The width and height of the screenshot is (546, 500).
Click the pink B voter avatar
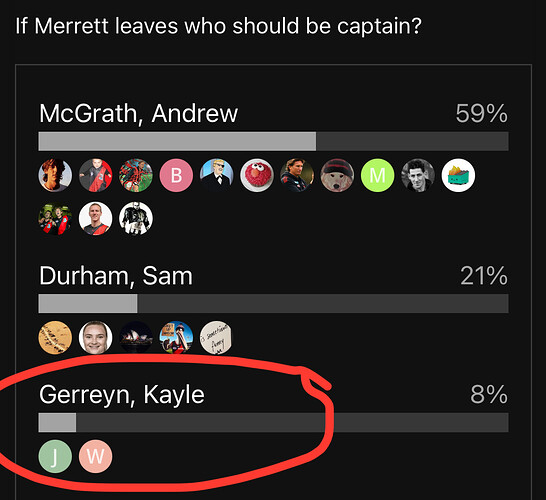point(176,175)
